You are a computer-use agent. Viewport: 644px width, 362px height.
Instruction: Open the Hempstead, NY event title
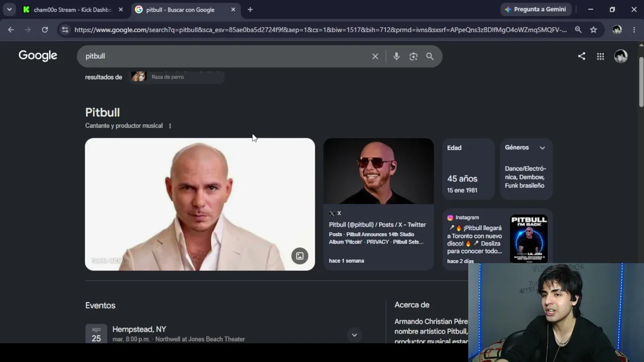click(x=139, y=329)
